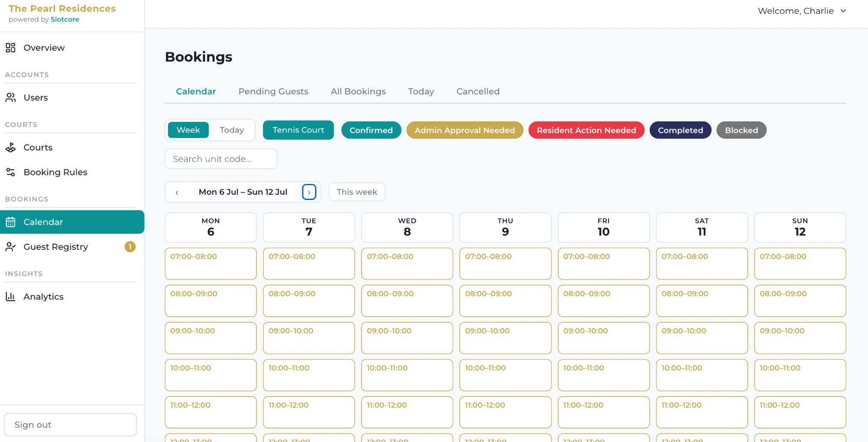Toggle the Admin Approval Needed filter
Image resolution: width=868 pixels, height=442 pixels.
pyautogui.click(x=465, y=130)
